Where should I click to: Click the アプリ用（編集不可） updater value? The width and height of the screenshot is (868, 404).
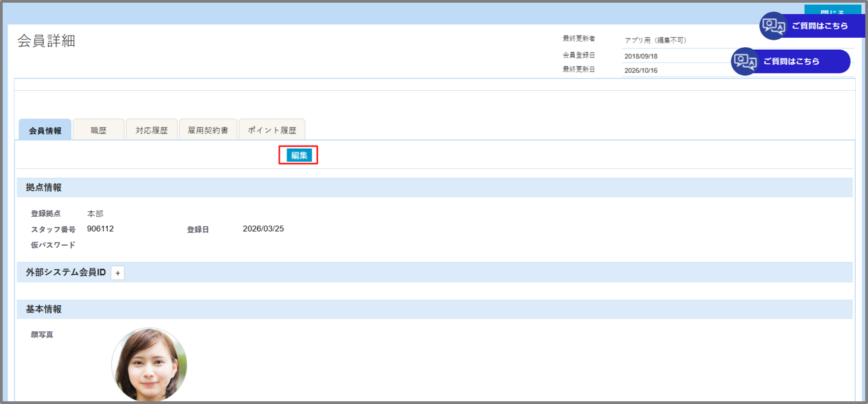(655, 40)
